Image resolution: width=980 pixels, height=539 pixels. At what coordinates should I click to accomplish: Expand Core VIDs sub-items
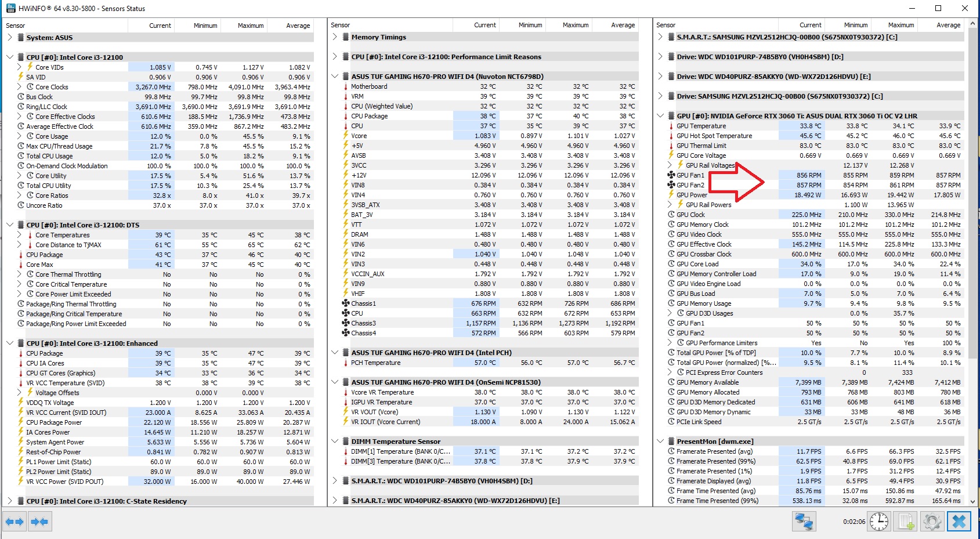click(x=20, y=67)
